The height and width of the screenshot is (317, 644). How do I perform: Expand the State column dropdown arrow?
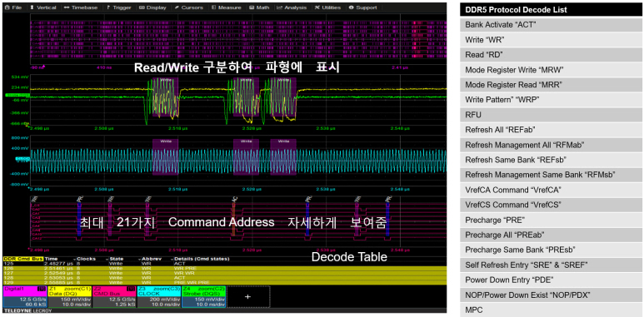[140, 260]
